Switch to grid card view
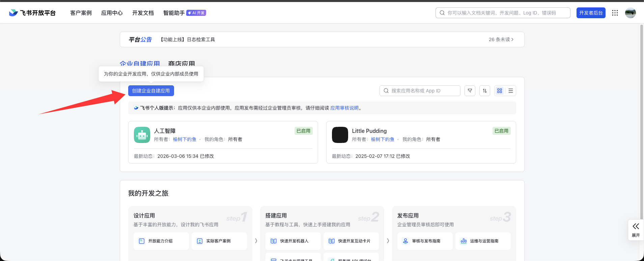644x261 pixels. click(500, 91)
